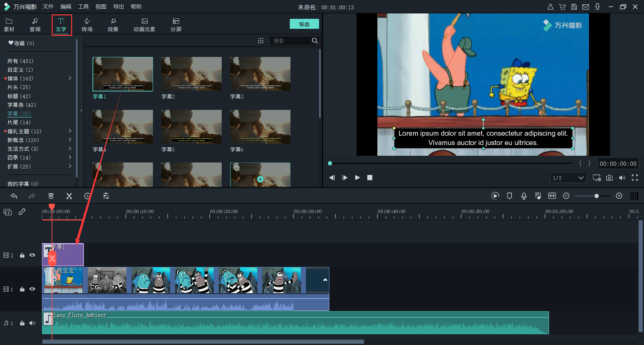The height and width of the screenshot is (345, 644).
Task: Enter fullscreen preview mode
Action: tap(635, 178)
